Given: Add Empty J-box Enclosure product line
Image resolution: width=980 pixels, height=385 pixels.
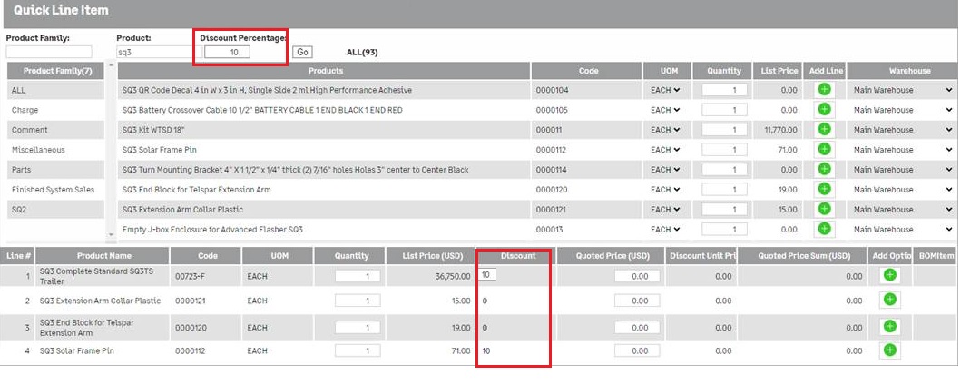Looking at the screenshot, I should (x=824, y=230).
